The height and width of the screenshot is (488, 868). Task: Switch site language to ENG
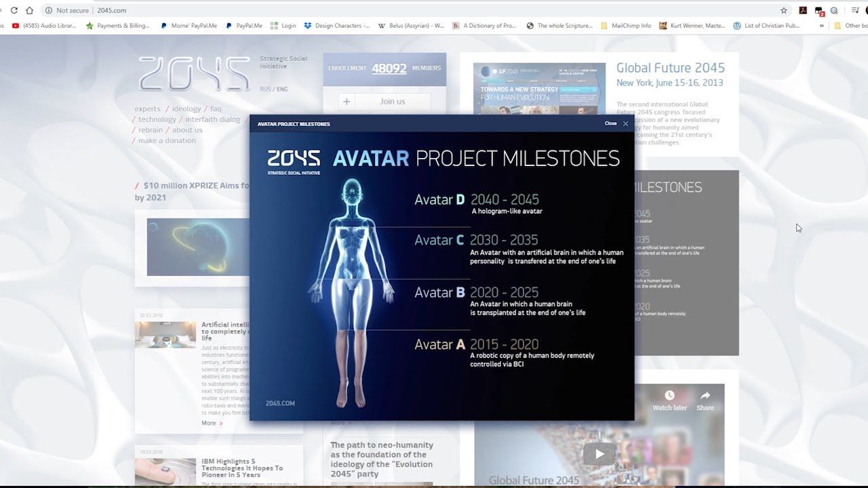point(281,89)
